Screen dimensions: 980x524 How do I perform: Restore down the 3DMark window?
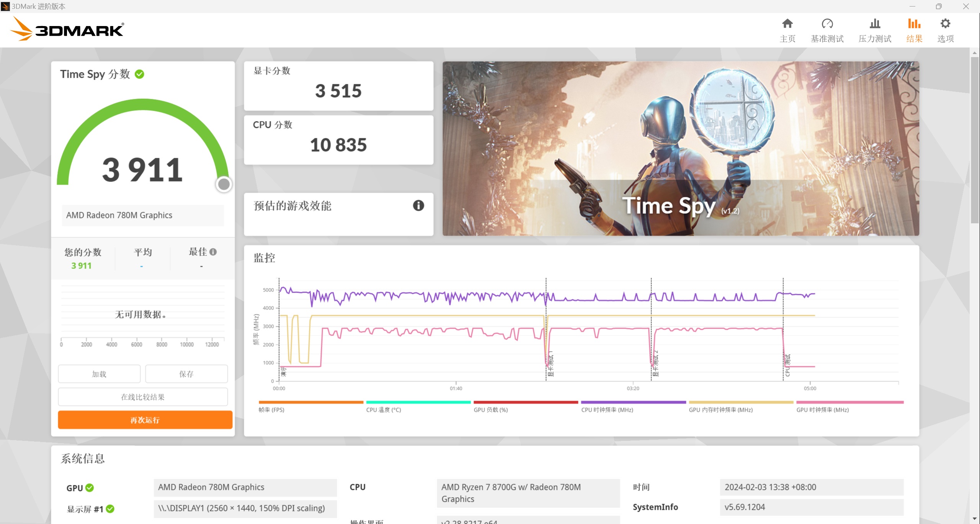point(939,7)
